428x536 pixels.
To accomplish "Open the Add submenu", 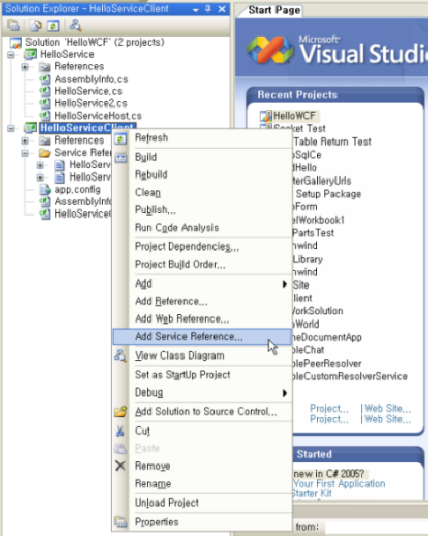I will point(211,284).
